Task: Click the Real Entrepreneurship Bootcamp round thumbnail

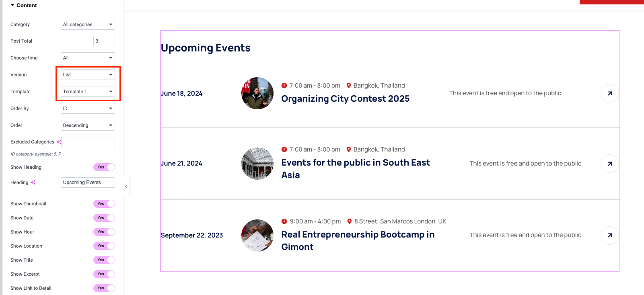Action: (x=257, y=235)
